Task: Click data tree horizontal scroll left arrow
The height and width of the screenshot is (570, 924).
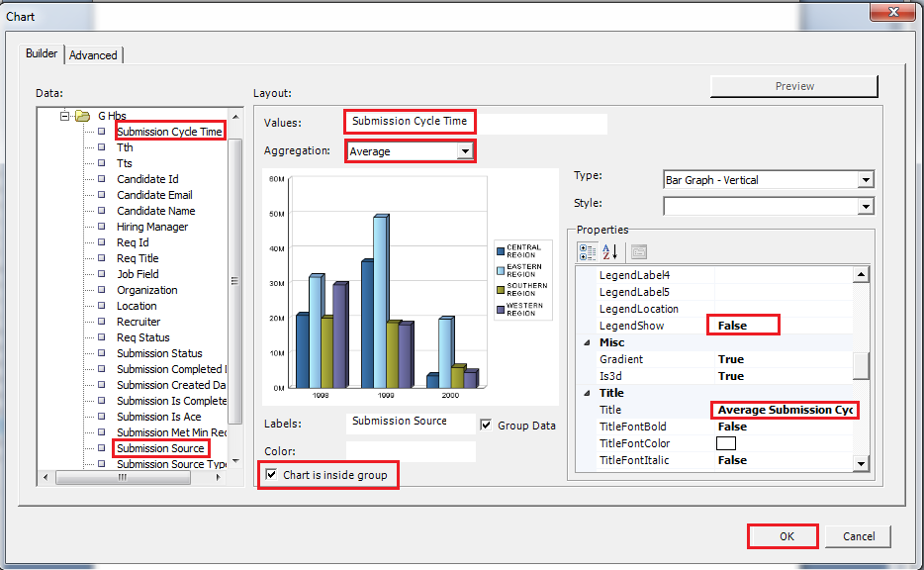Action: (x=46, y=477)
